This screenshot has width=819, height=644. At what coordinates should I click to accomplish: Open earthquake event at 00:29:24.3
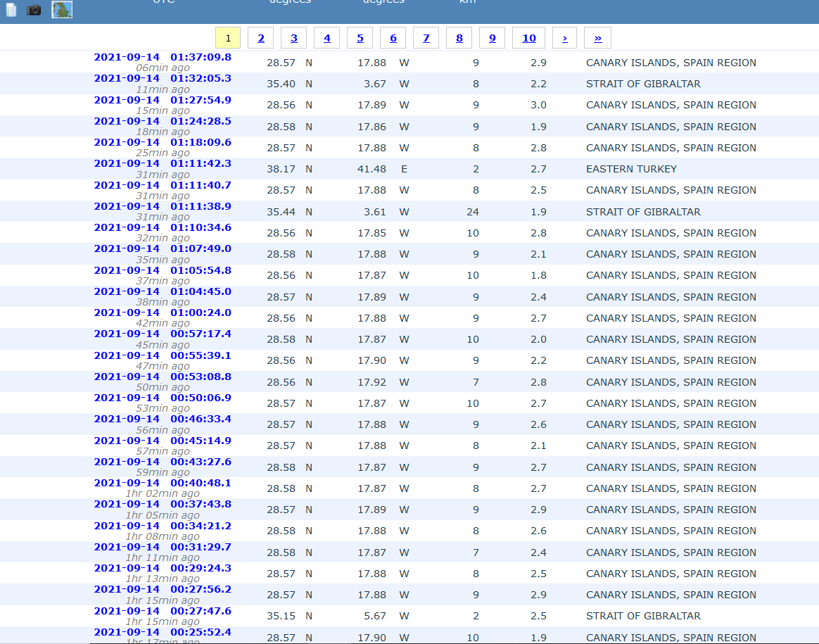coord(163,568)
